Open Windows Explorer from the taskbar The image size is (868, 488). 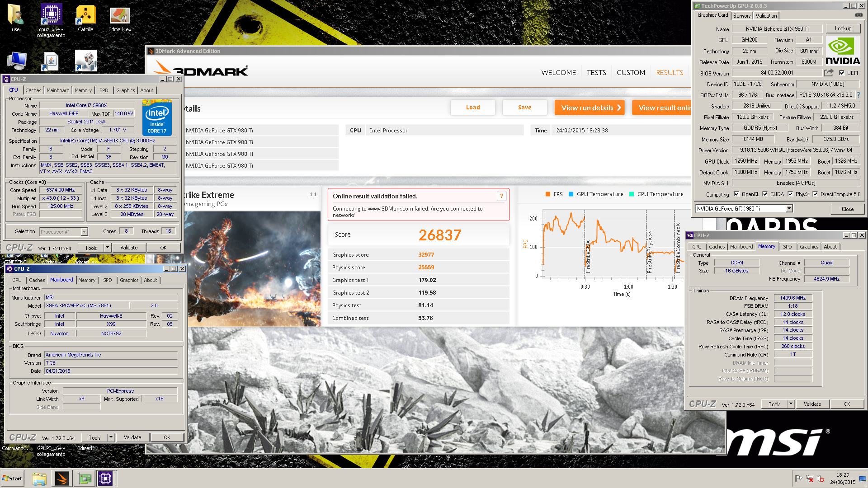coord(39,479)
